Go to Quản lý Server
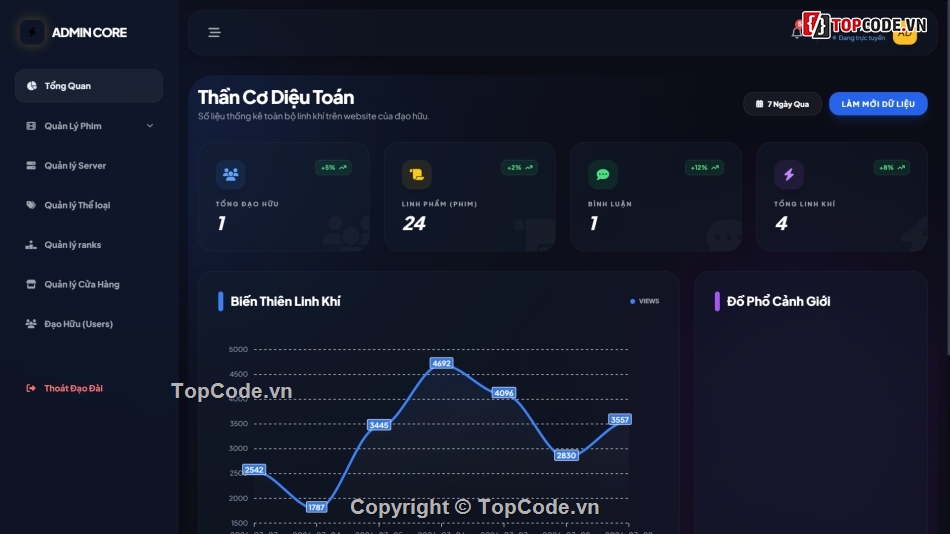The image size is (950, 534). 88,165
